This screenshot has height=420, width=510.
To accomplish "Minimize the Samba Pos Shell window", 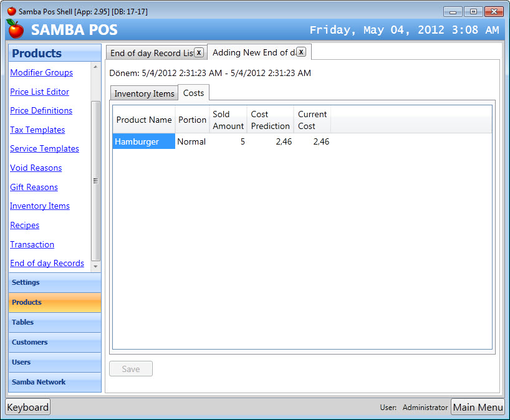I will click(453, 12).
